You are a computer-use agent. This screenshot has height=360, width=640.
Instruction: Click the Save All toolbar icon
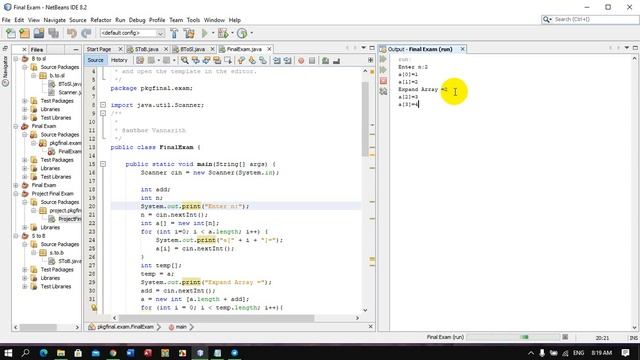(x=53, y=33)
